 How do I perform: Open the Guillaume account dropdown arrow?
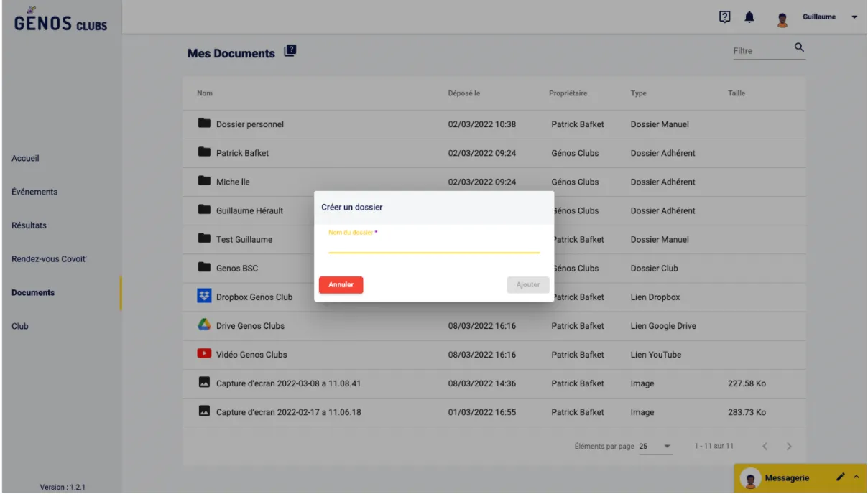855,17
